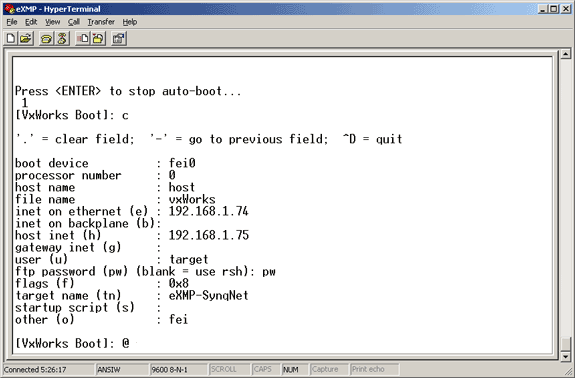Open the View menu
Viewport: 575px width, 378px height.
pos(52,22)
